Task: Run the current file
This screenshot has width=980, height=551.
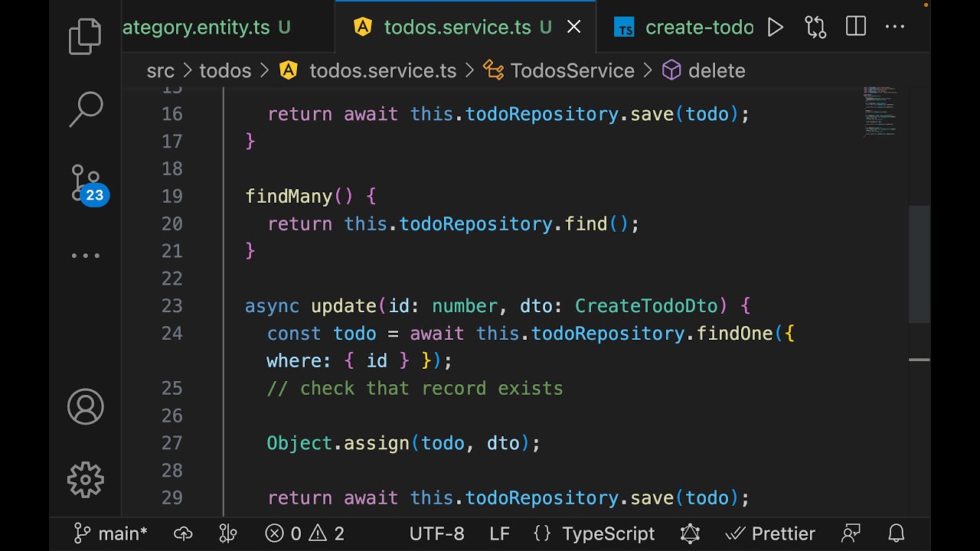Action: [x=776, y=28]
